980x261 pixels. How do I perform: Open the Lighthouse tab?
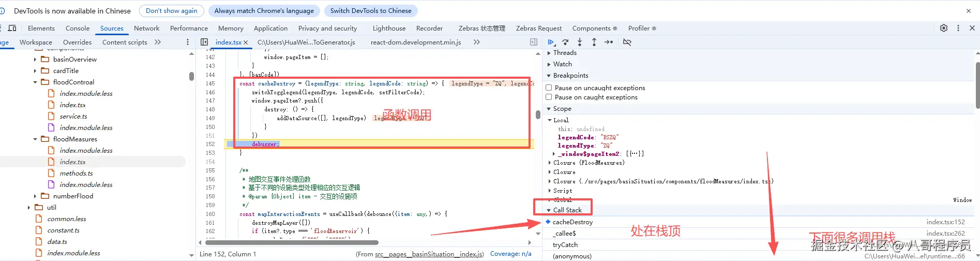(x=389, y=28)
